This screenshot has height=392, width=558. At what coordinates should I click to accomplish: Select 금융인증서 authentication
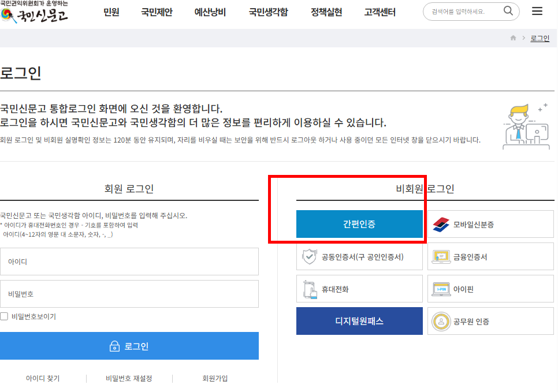pos(490,256)
